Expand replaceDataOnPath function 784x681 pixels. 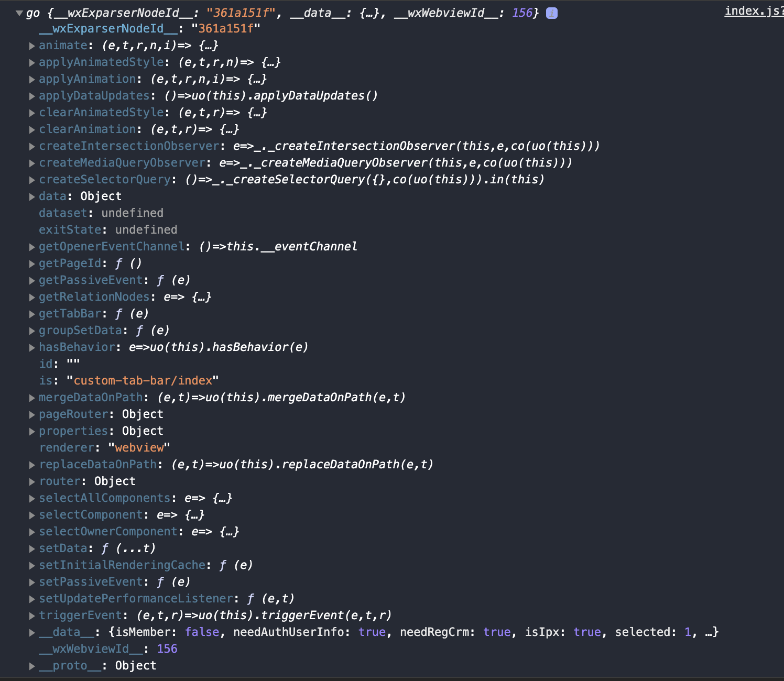(32, 465)
